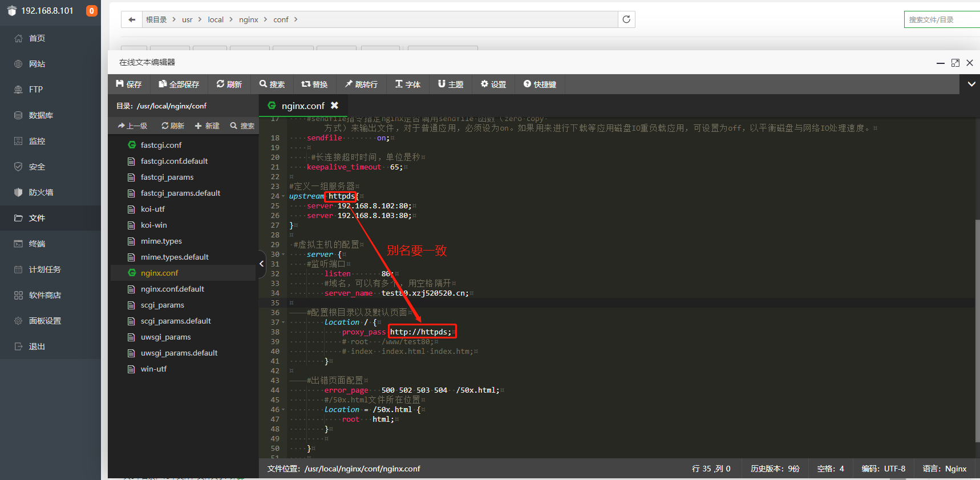980x480 pixels.
Task: Click 全部保存 save all
Action: coord(179,84)
